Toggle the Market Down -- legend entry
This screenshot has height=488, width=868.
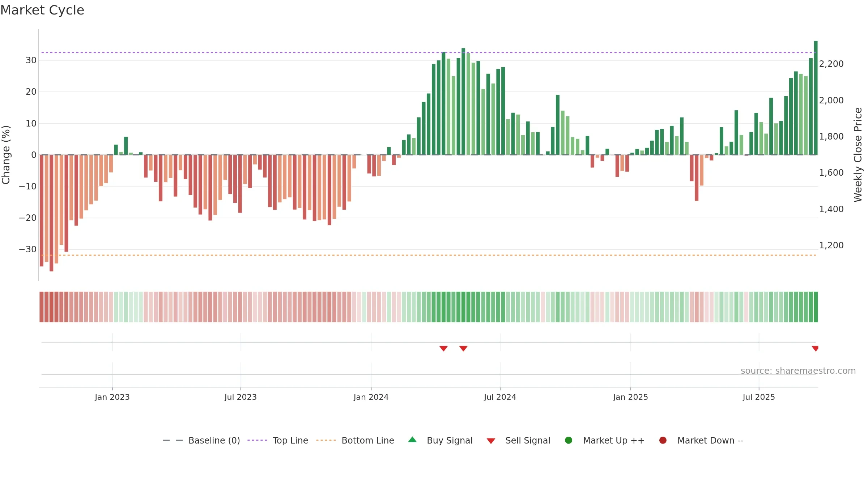pyautogui.click(x=701, y=440)
